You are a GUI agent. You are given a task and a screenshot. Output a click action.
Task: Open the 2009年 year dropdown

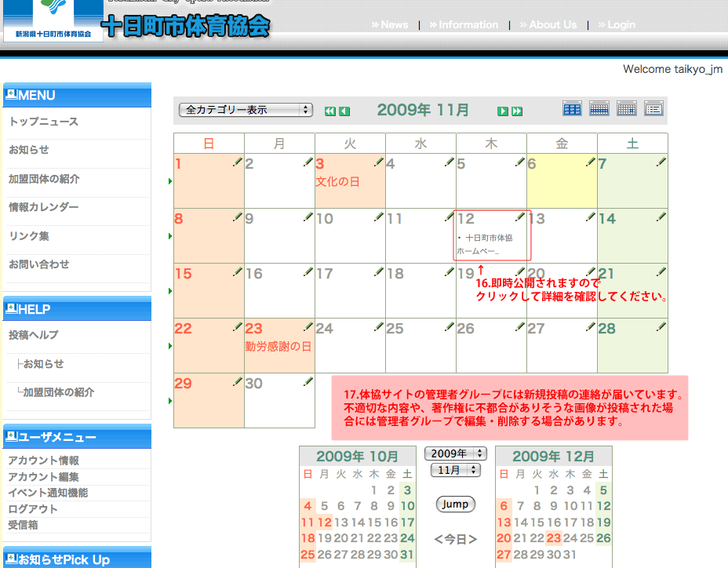[x=456, y=453]
